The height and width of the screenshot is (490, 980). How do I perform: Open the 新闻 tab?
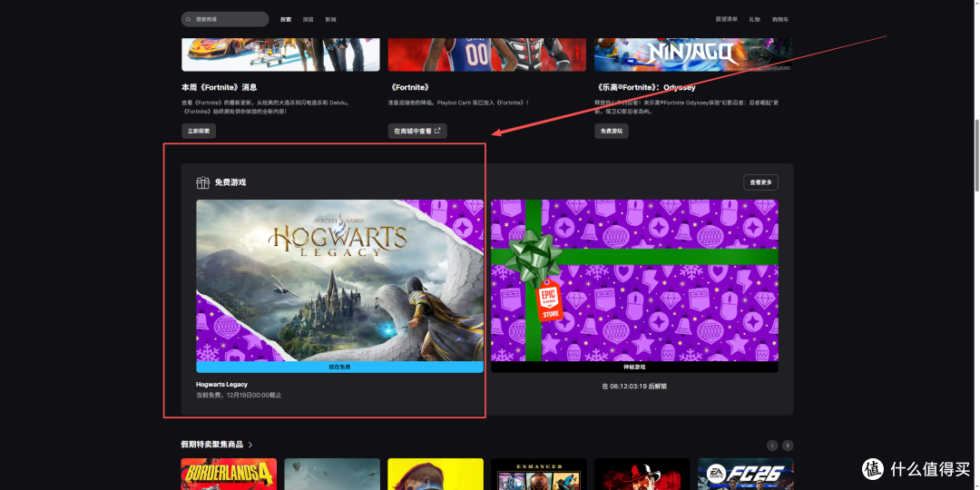click(330, 19)
